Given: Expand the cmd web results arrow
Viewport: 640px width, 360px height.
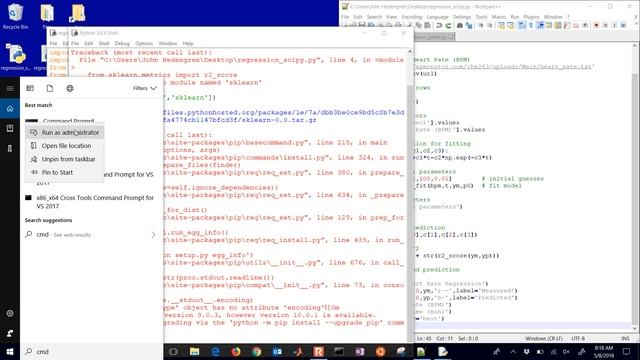Looking at the screenshot, I should 153,235.
